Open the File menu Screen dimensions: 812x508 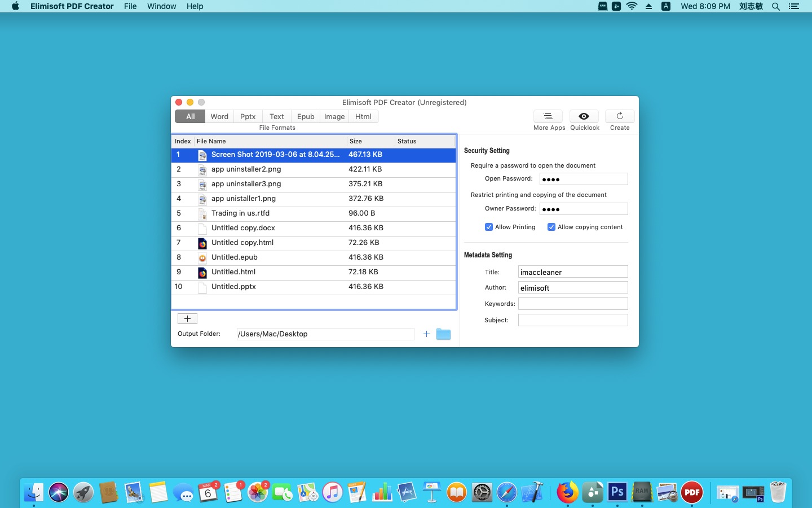point(130,6)
